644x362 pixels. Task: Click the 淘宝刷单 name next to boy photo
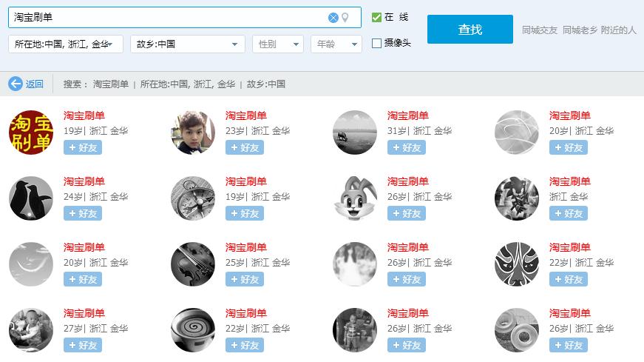tap(246, 115)
